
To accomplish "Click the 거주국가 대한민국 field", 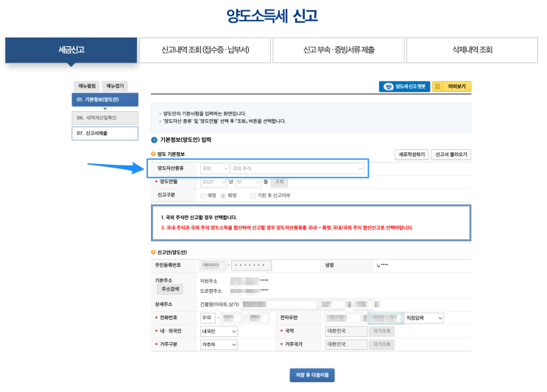I will coord(346,345).
